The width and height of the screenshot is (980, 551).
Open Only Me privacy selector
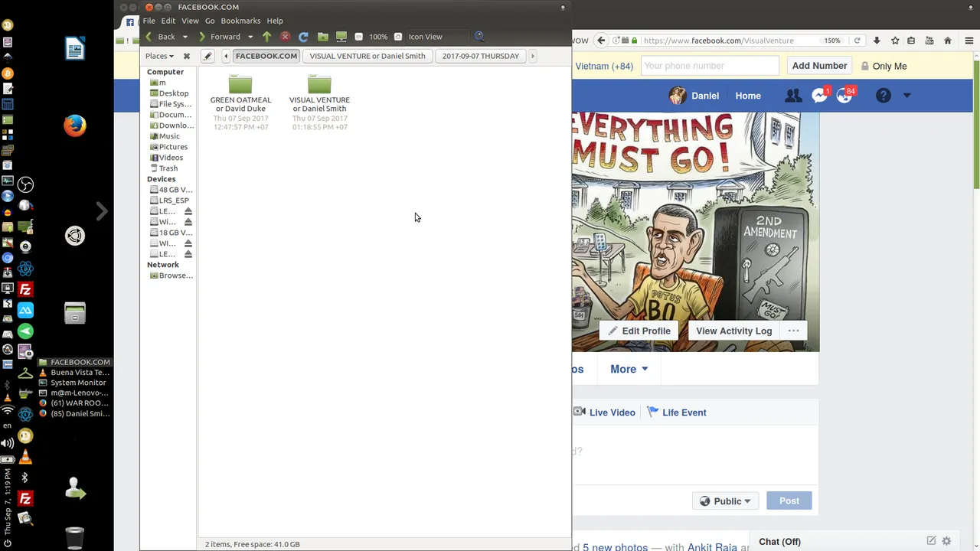coord(884,66)
